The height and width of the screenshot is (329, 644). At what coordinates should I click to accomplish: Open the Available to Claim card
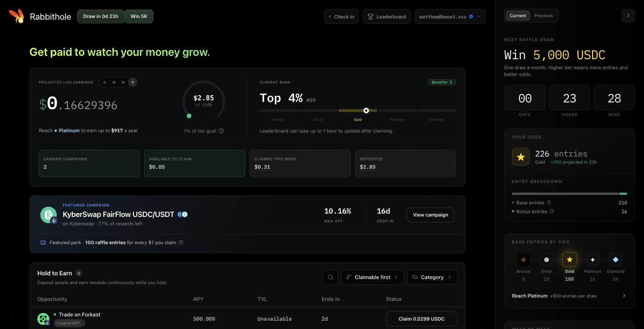click(195, 163)
